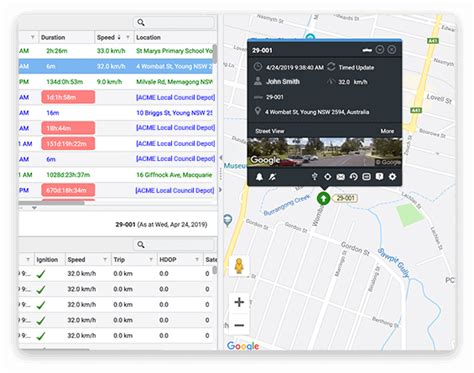Click the HDOP column header

(168, 260)
